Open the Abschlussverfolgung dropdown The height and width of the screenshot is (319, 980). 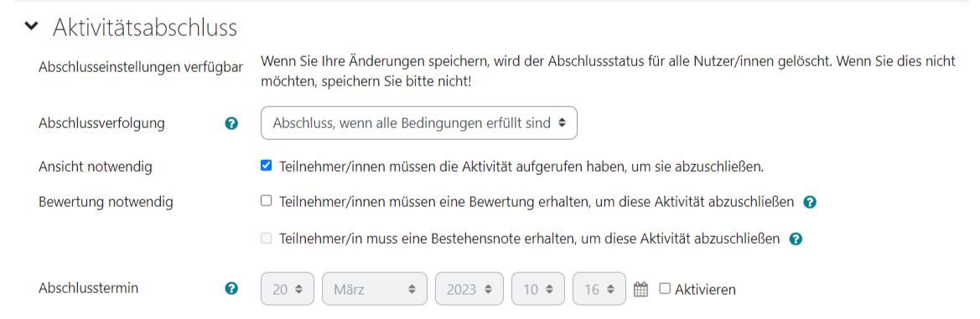coord(419,123)
